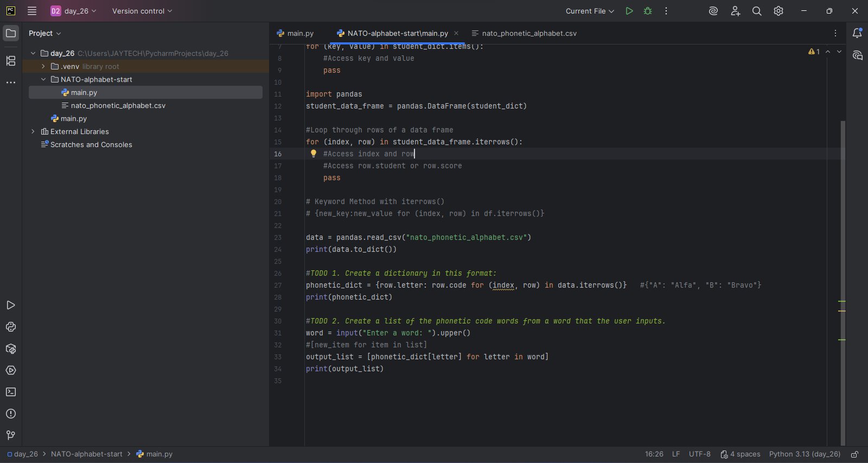The image size is (868, 463).
Task: Click the UTF-8 encoding in status bar
Action: pyautogui.click(x=699, y=454)
